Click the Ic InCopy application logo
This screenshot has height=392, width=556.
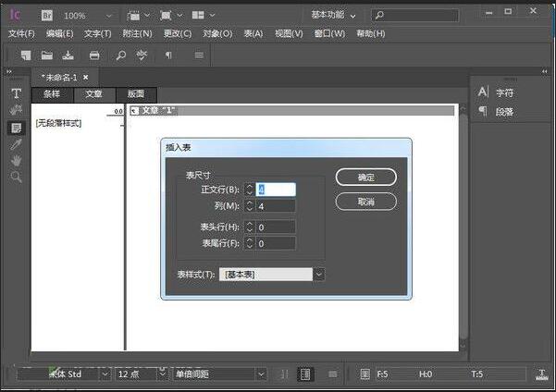(x=16, y=15)
